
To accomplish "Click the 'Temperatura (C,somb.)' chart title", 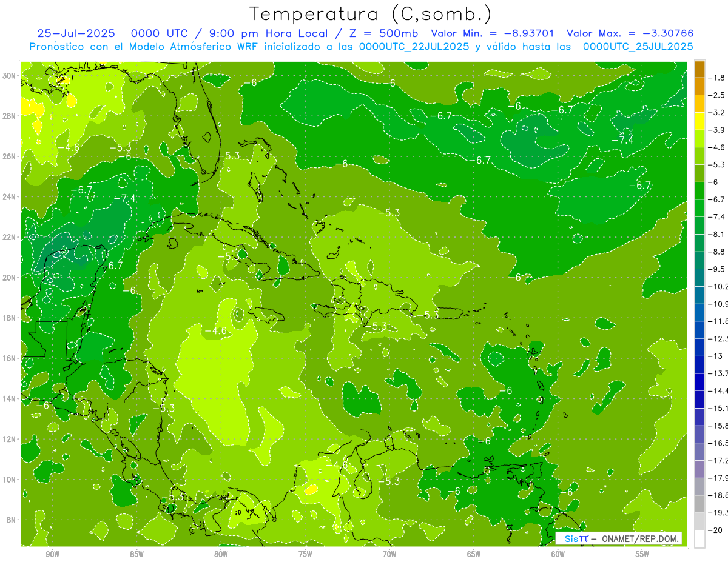I will pos(371,15).
